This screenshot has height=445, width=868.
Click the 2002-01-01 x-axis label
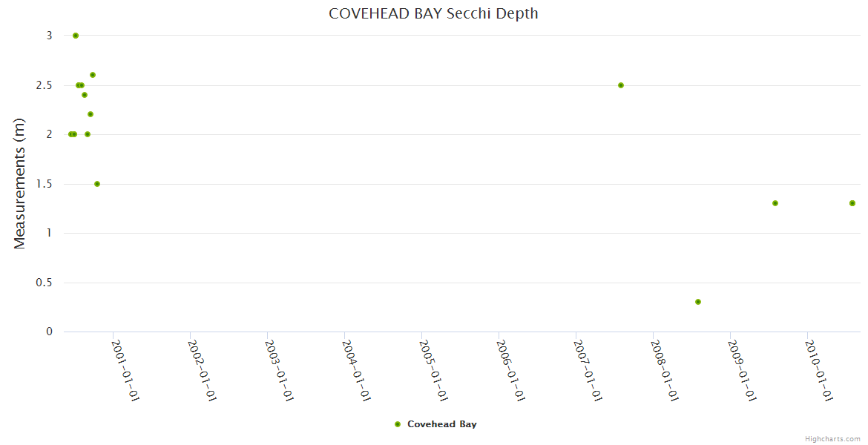tap(202, 370)
